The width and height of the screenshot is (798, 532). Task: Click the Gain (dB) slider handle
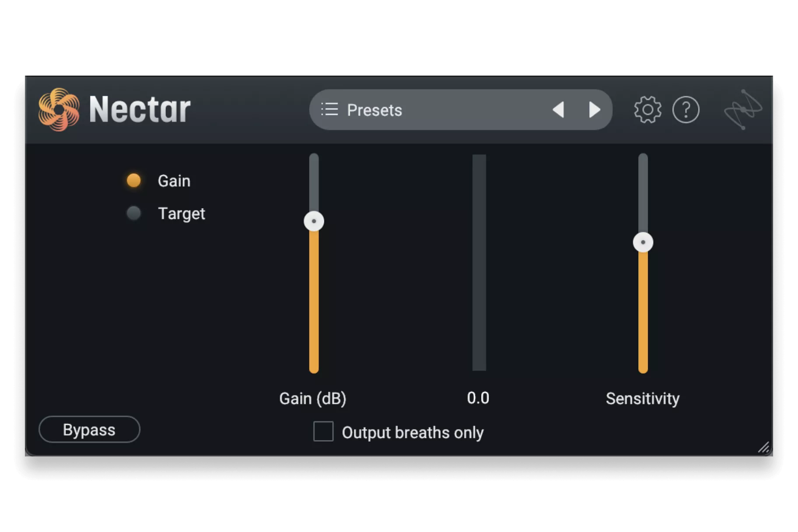pos(314,221)
